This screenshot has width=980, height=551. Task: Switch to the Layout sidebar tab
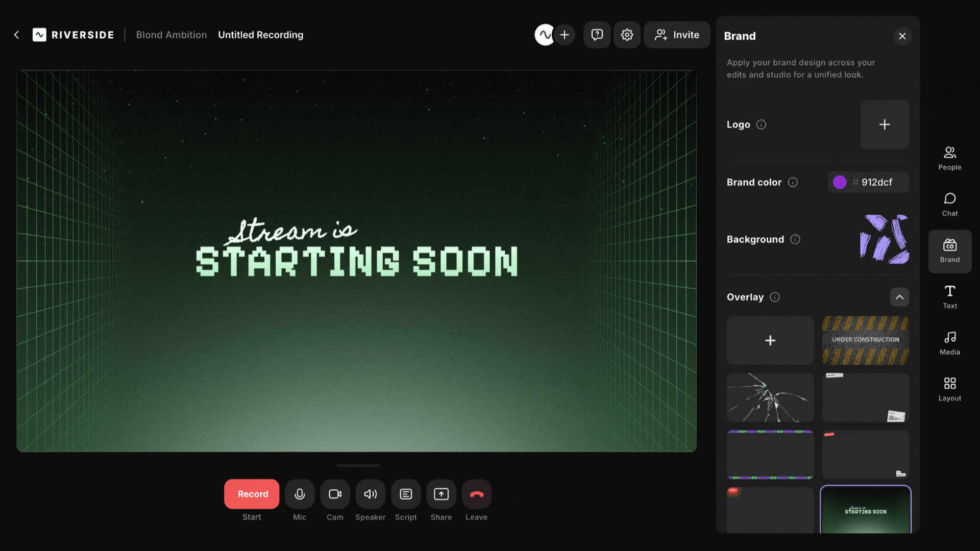[x=949, y=389]
